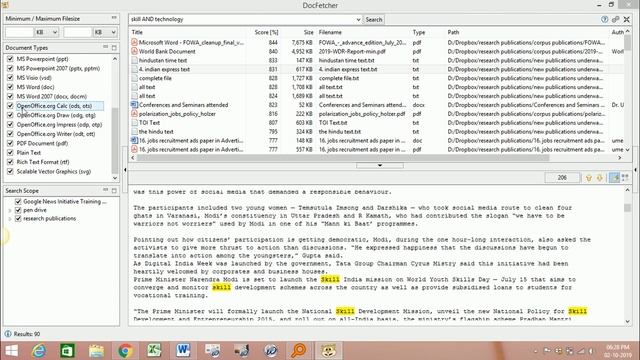Uncheck Scalable Vector Graphics (svg)
Screen dimensions: 640x360
pos(10,171)
